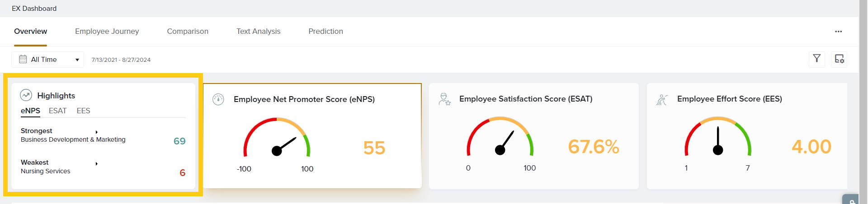Expand the Weakest department arrow
Image resolution: width=868 pixels, height=204 pixels.
[97, 163]
